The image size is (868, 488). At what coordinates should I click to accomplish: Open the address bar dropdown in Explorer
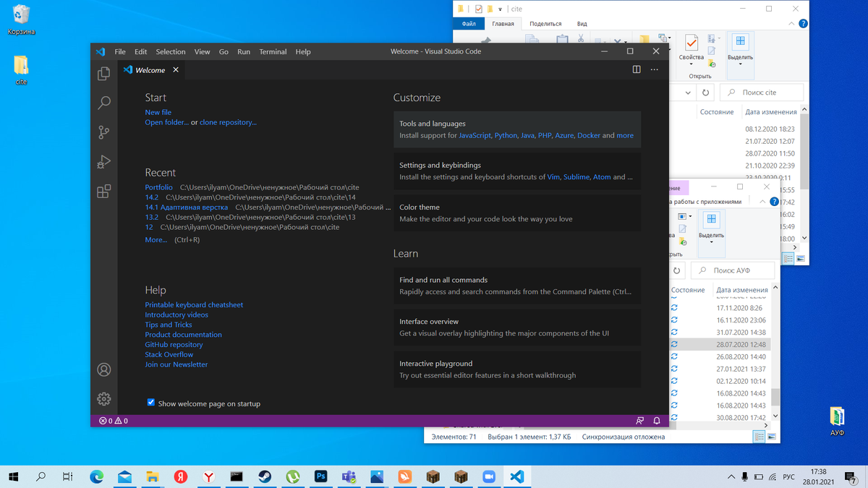(687, 92)
